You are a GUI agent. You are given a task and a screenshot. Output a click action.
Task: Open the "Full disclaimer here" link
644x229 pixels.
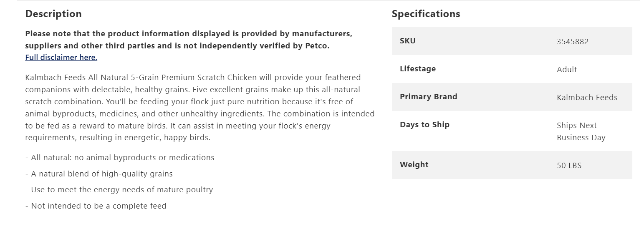click(61, 58)
